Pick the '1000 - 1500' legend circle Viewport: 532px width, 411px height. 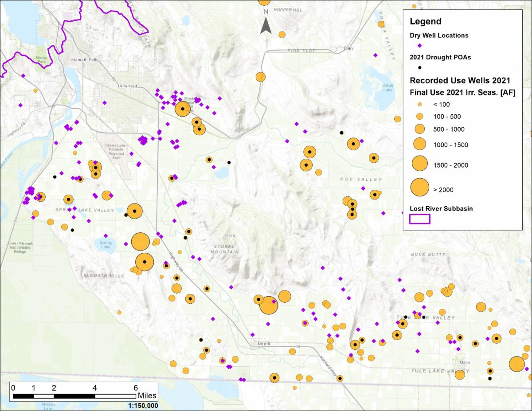point(419,145)
